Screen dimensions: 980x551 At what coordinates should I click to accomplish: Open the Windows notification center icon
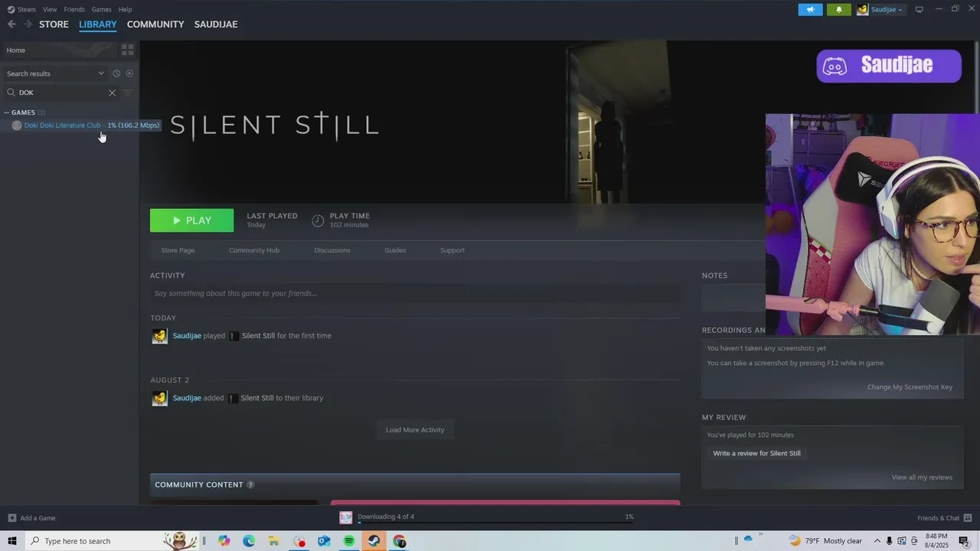964,541
